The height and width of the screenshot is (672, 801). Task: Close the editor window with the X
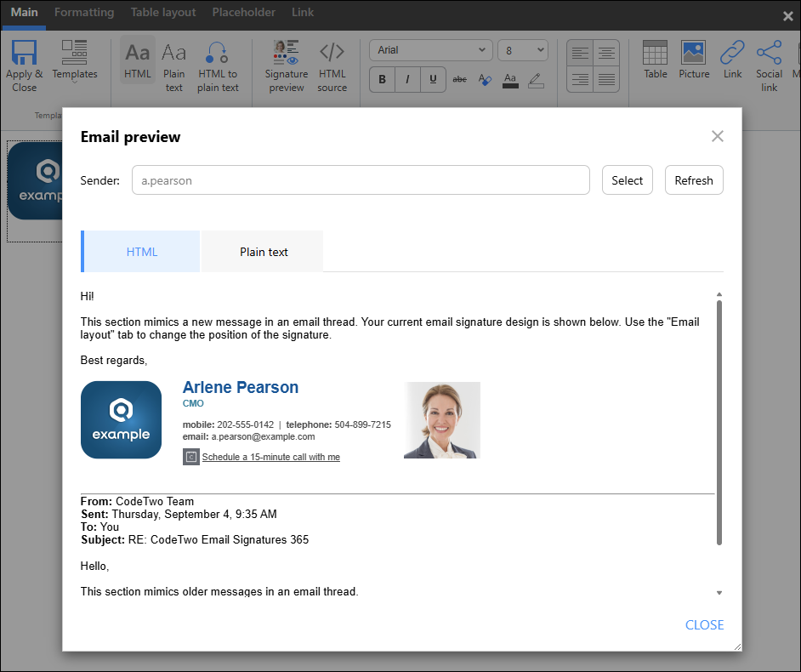click(x=787, y=16)
